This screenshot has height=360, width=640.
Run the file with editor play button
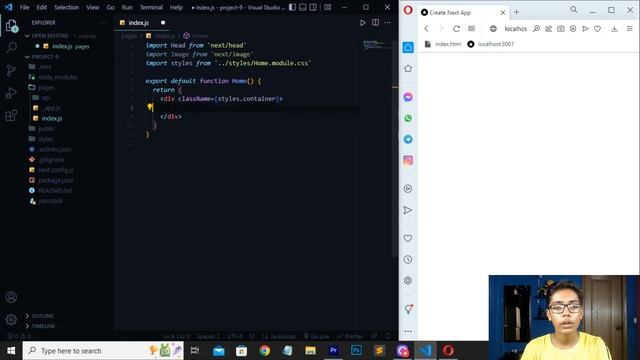coord(362,23)
